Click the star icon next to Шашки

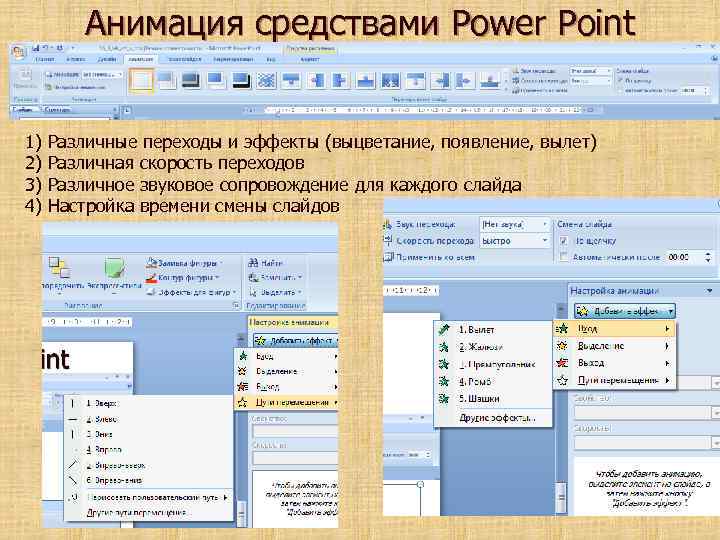444,399
